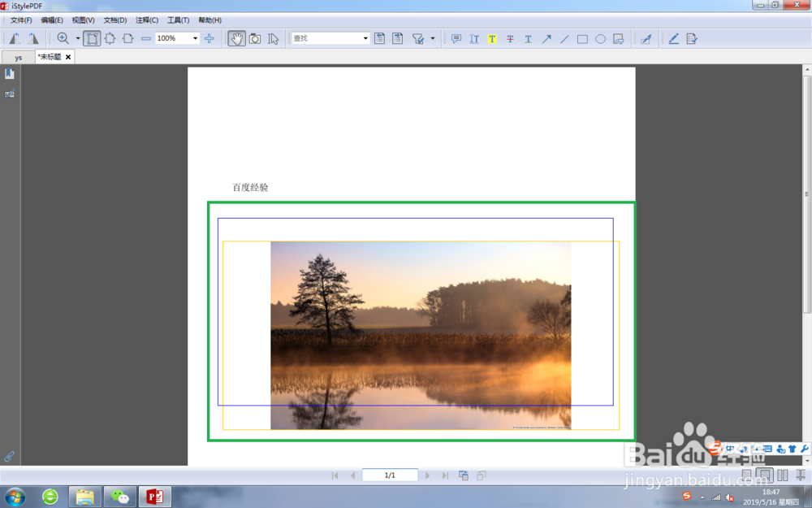Go back to previous view

point(464,475)
